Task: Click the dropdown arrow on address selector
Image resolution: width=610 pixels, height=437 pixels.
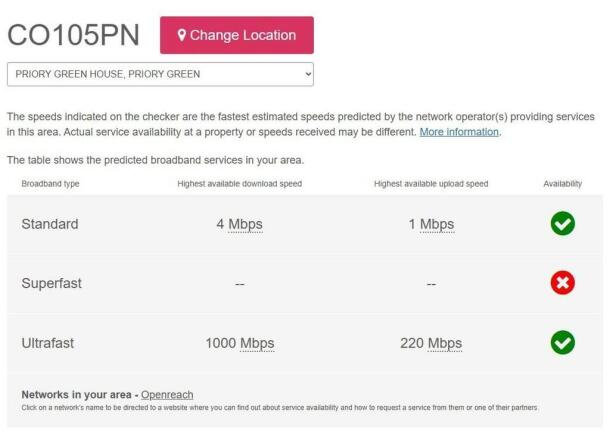Action: coord(308,74)
